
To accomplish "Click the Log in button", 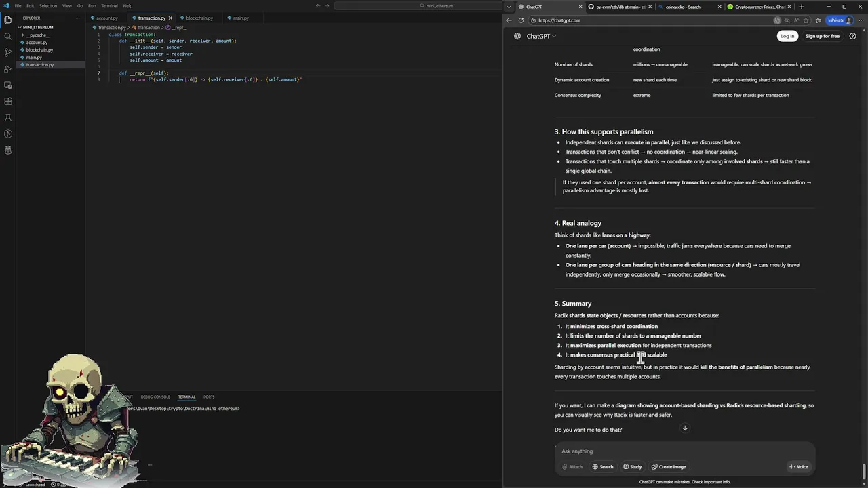I will (x=787, y=36).
